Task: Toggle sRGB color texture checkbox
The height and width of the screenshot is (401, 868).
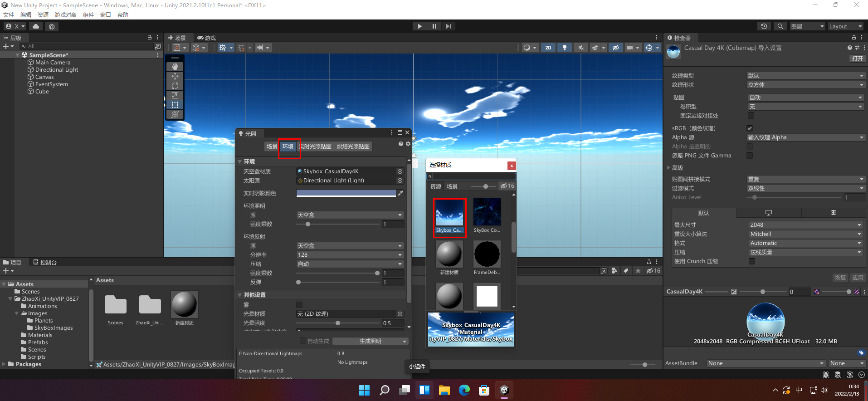Action: 750,128
